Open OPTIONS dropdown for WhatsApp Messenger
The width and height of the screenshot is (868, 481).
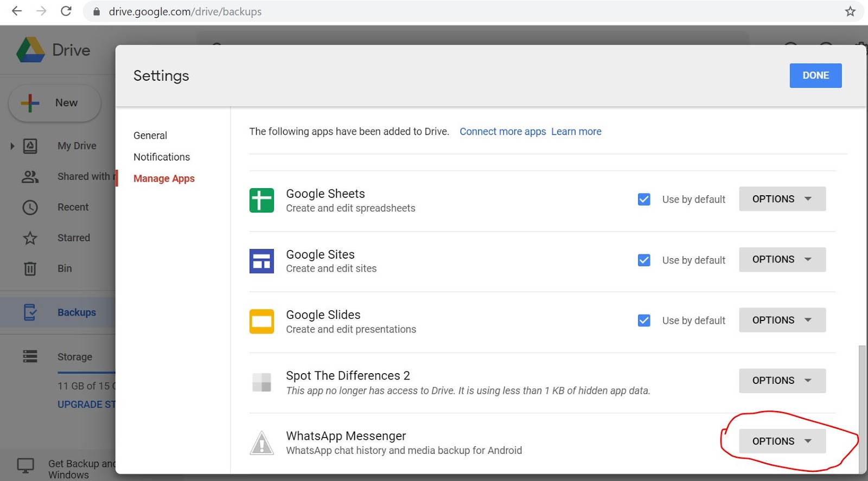782,441
